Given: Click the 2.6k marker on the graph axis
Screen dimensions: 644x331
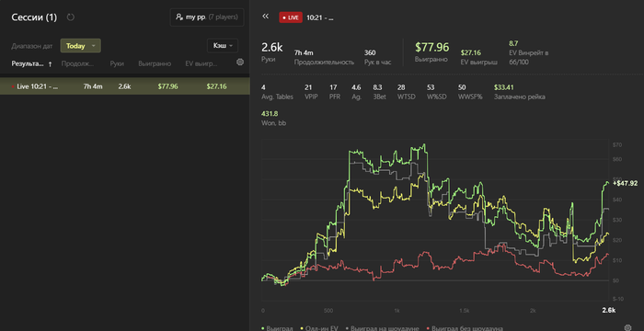Looking at the screenshot, I should pyautogui.click(x=609, y=310).
